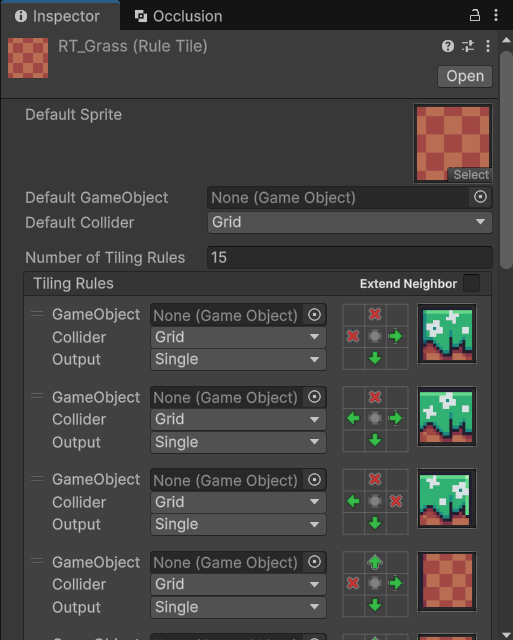Click the Default Sprite checker preview
Image resolution: width=513 pixels, height=640 pixels.
453,143
